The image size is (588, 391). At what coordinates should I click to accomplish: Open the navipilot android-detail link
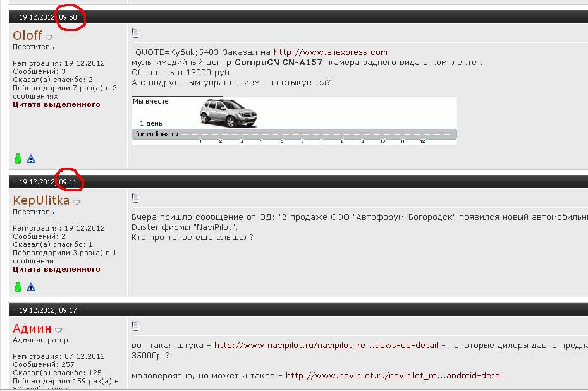pos(395,375)
